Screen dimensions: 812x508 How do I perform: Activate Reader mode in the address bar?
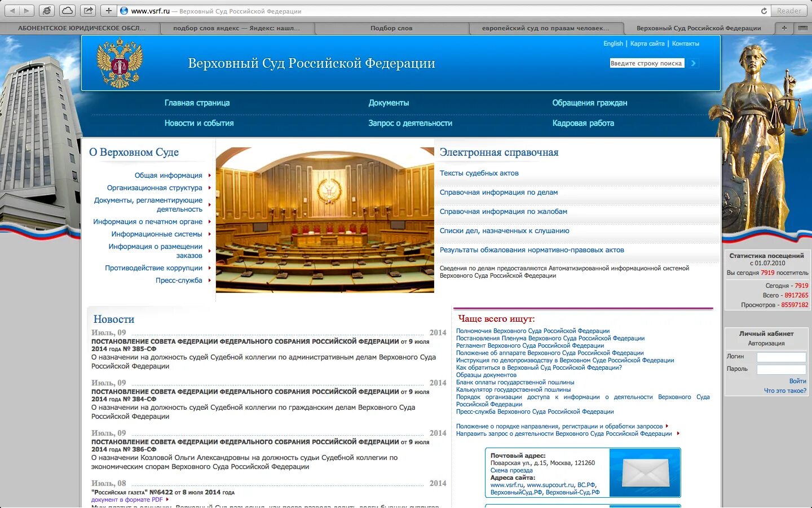(788, 10)
